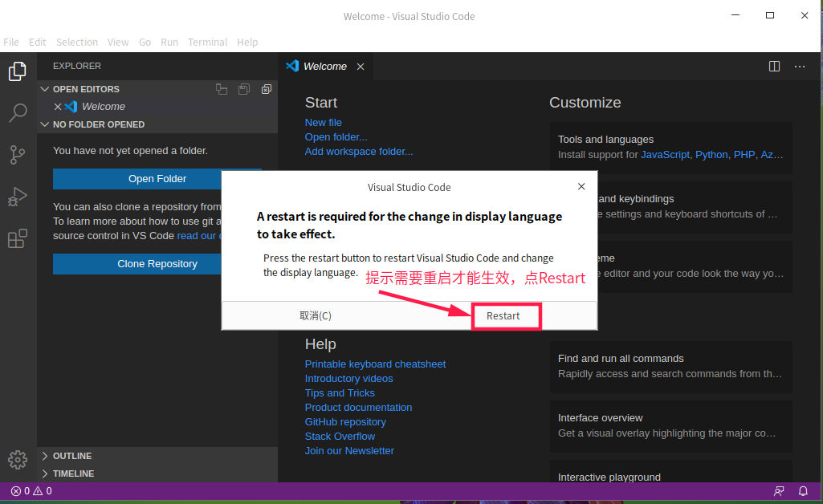Click the Restart button in the dialog
The image size is (823, 504).
506,315
